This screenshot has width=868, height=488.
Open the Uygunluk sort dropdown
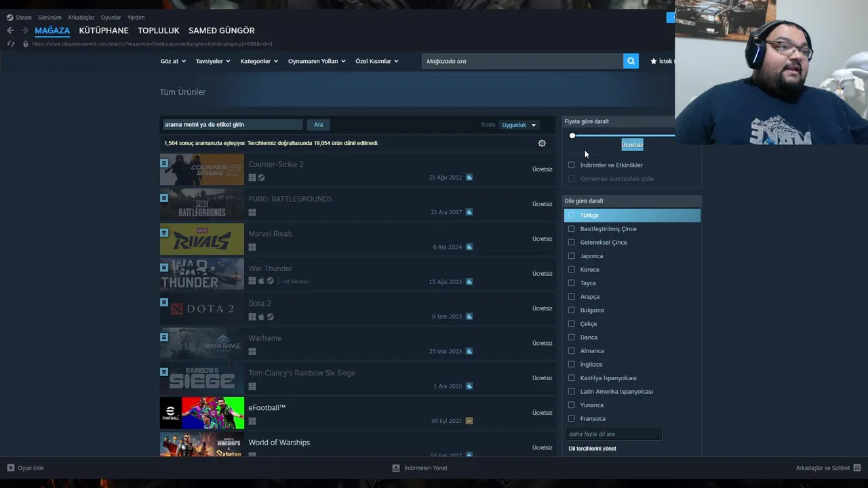coord(519,125)
